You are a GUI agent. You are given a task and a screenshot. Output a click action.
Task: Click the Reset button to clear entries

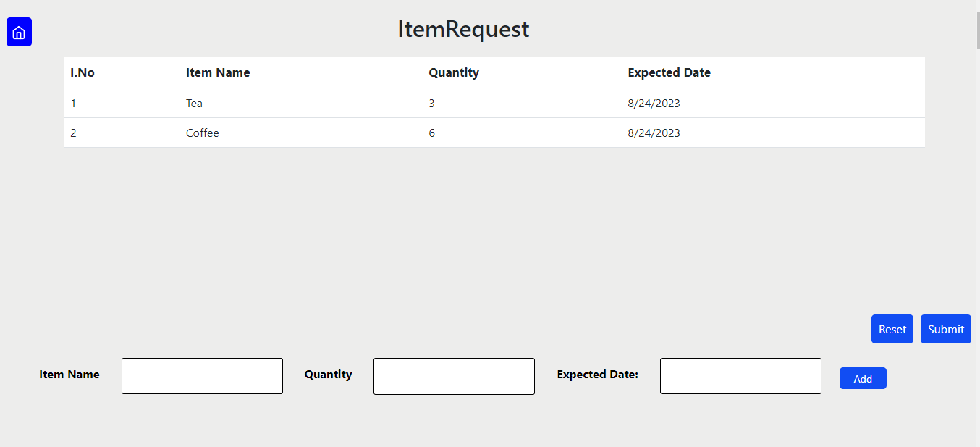(x=892, y=329)
